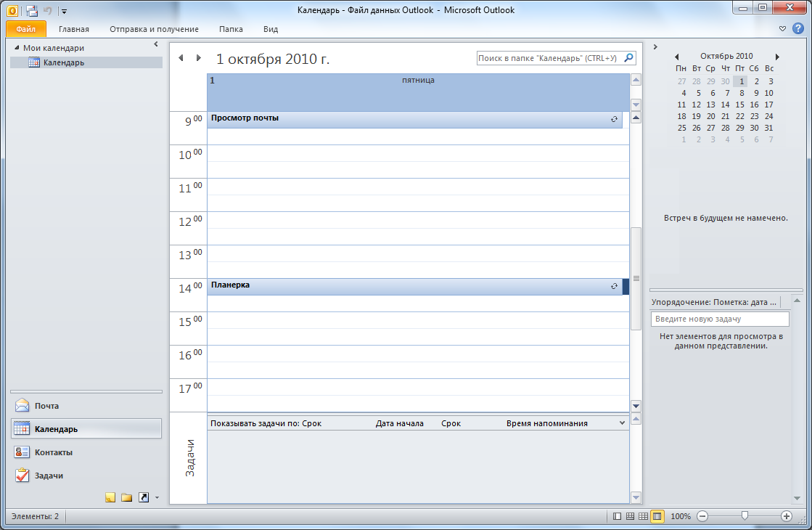Open the Календарь navigation button
The image size is (812, 530).
coord(86,429)
